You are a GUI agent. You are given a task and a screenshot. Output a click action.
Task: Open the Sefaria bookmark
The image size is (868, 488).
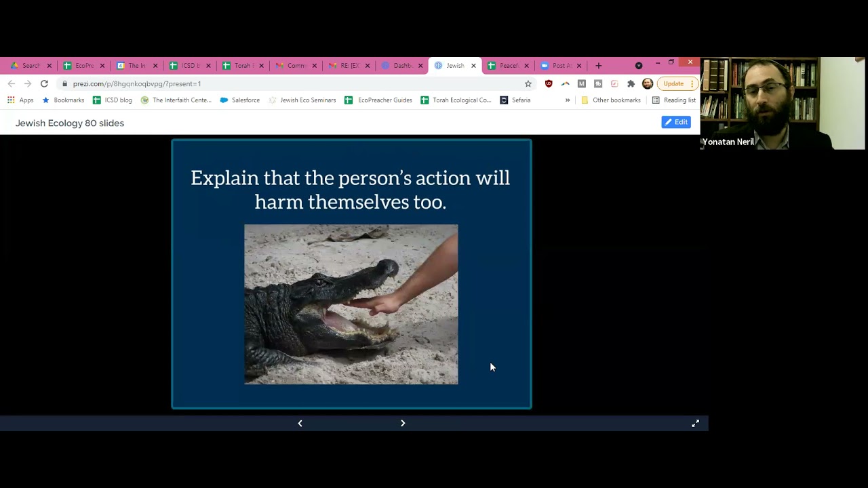click(515, 100)
